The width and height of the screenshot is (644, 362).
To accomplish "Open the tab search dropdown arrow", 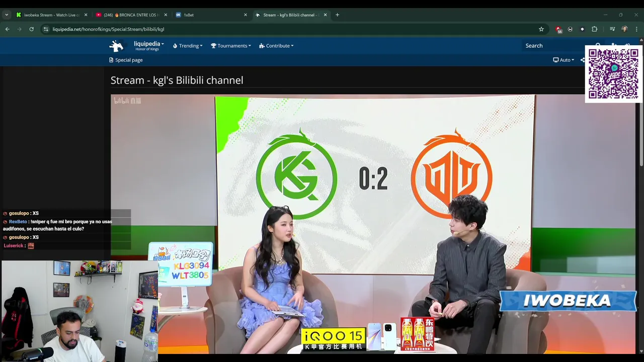I will (7, 15).
